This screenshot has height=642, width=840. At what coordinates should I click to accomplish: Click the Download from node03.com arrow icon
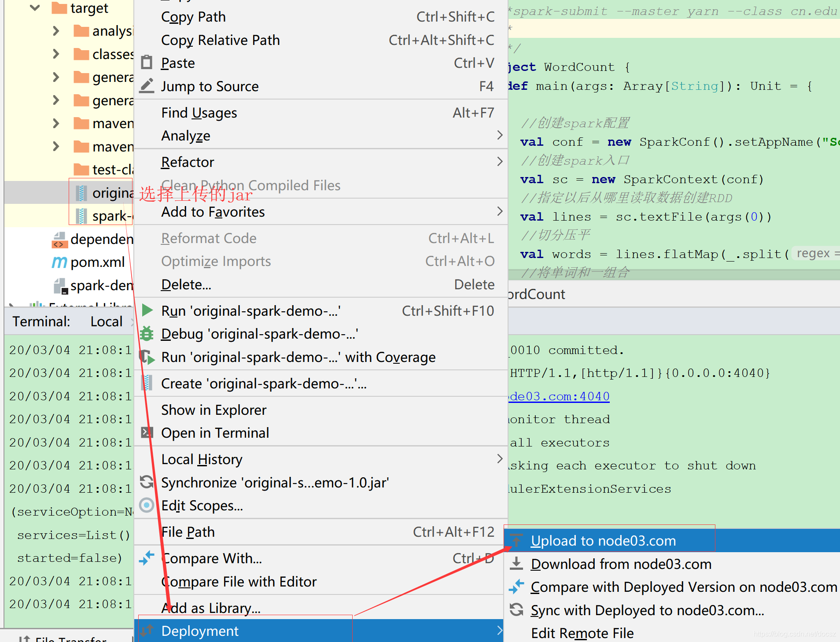(x=516, y=564)
